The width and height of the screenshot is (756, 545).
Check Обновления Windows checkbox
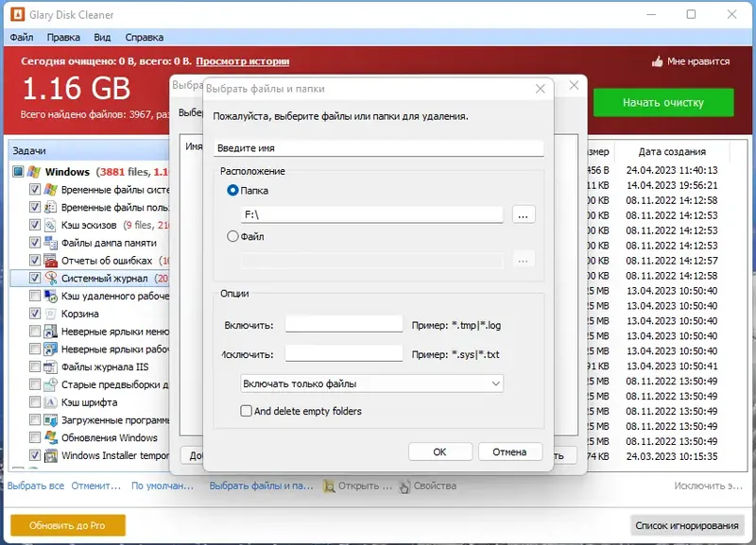[x=35, y=437]
